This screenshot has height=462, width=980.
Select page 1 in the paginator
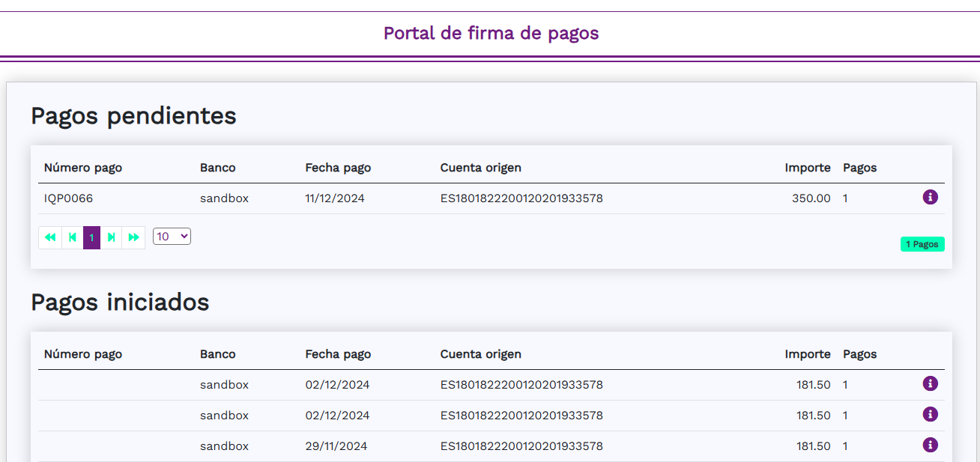91,237
